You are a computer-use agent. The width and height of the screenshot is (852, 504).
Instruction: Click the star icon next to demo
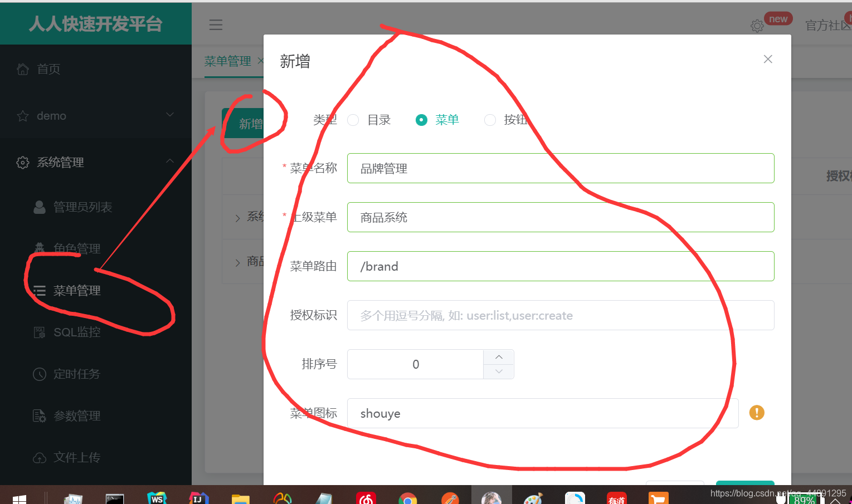(23, 116)
